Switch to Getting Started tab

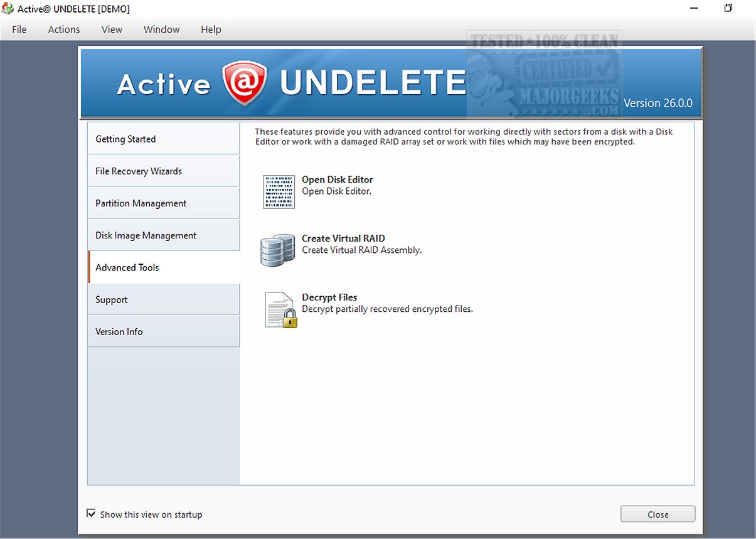tap(164, 139)
